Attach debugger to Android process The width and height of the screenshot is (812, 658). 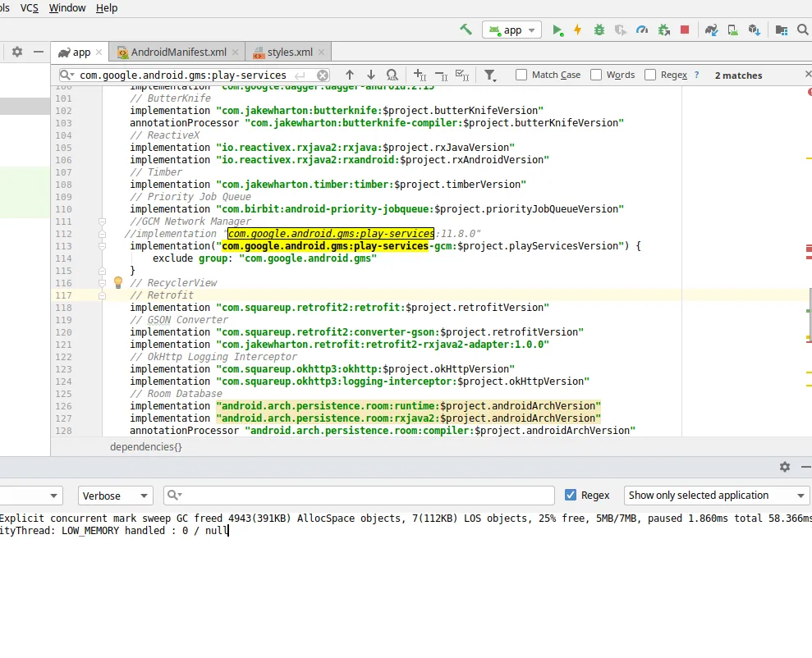click(x=664, y=30)
